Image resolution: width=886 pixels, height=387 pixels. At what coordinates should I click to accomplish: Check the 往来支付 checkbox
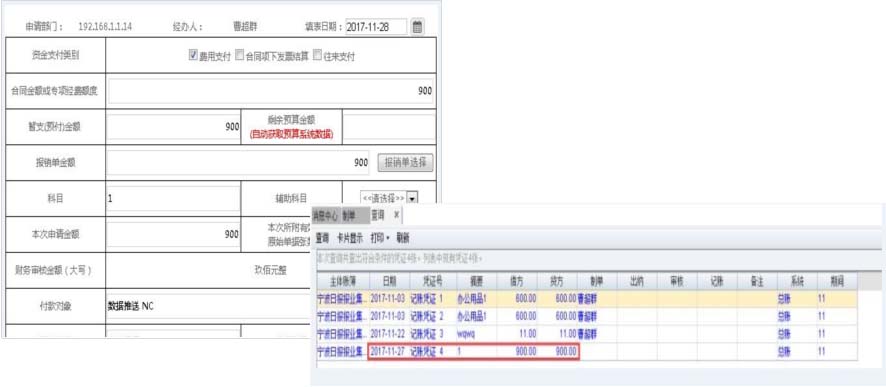[x=317, y=55]
